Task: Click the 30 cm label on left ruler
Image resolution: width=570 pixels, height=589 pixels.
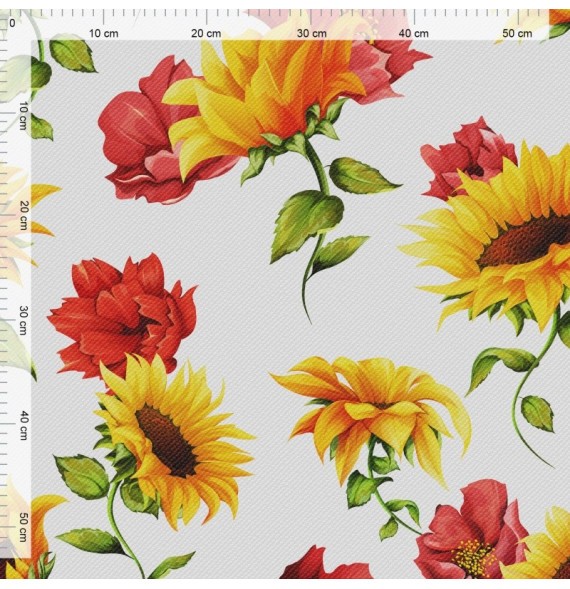Action: click(23, 320)
